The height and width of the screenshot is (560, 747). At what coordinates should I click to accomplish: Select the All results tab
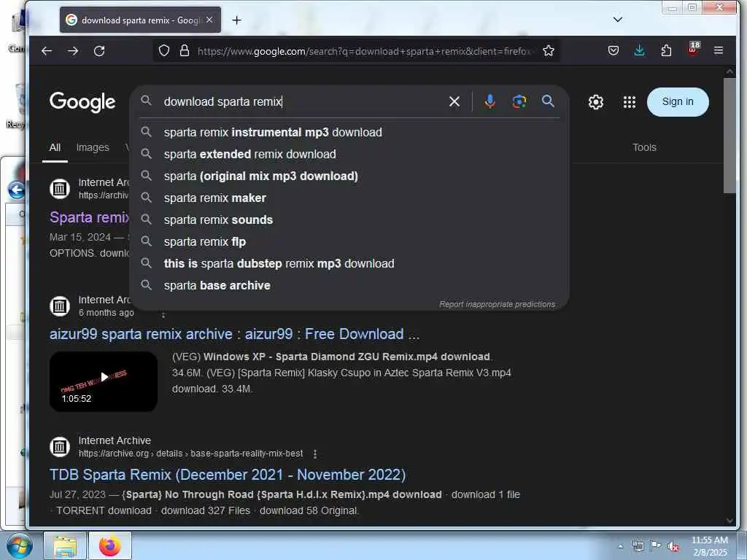coord(55,147)
